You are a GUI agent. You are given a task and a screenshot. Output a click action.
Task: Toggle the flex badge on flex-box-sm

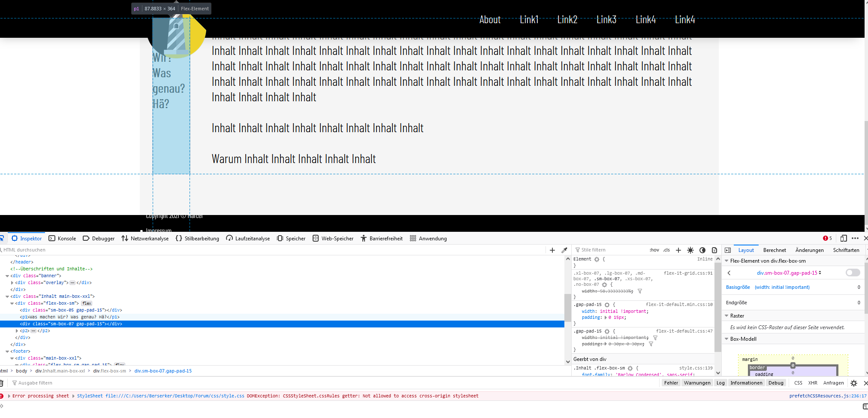tap(87, 303)
